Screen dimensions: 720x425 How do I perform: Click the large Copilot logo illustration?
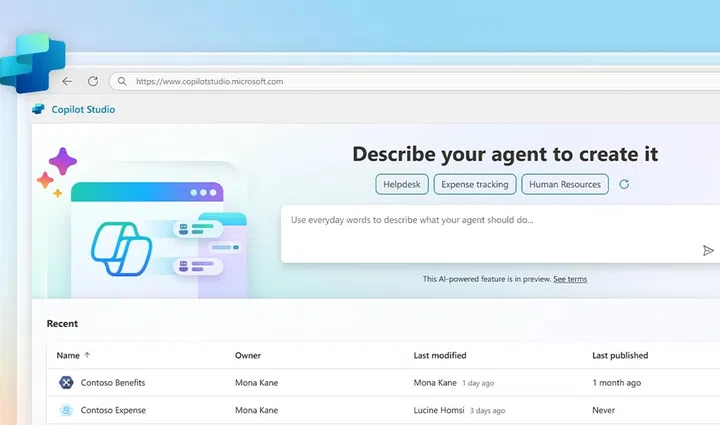pos(121,249)
